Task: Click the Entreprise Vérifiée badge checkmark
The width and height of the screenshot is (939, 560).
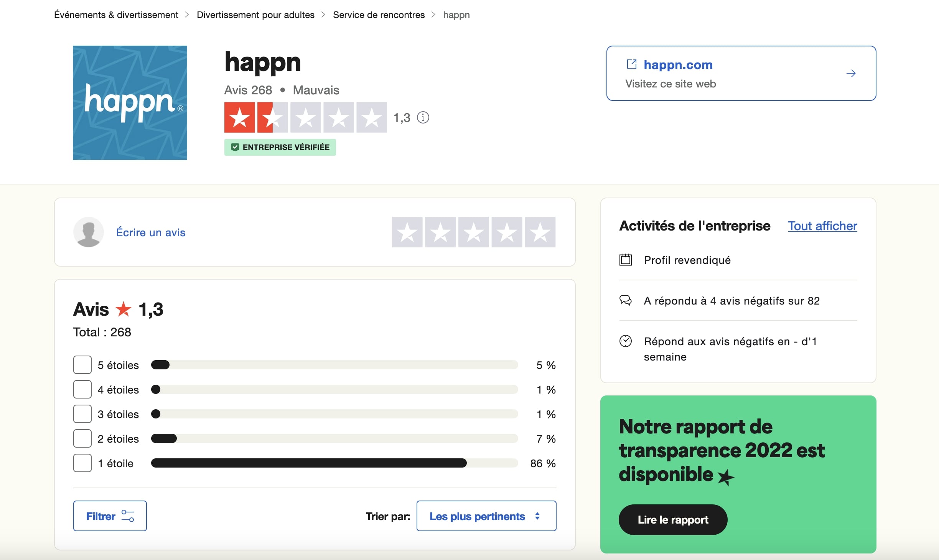Action: [236, 147]
